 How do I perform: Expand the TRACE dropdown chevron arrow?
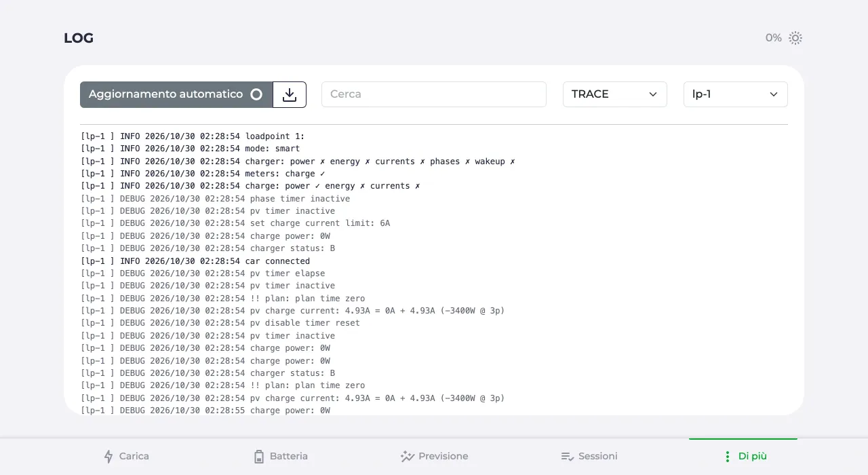click(x=653, y=94)
